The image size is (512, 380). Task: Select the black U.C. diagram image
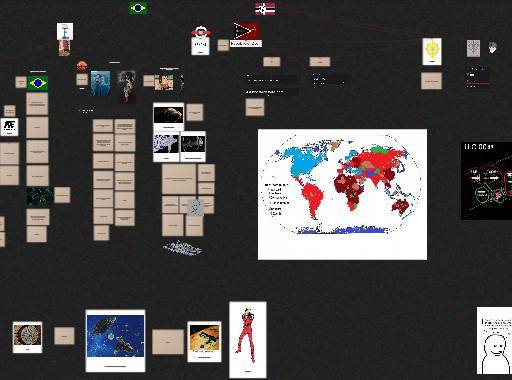tap(486, 181)
